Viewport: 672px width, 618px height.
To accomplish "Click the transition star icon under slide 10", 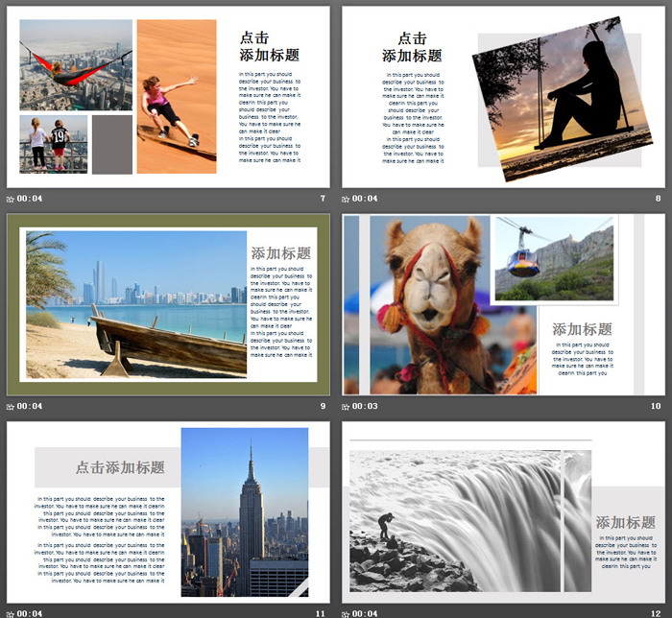I will pos(347,406).
